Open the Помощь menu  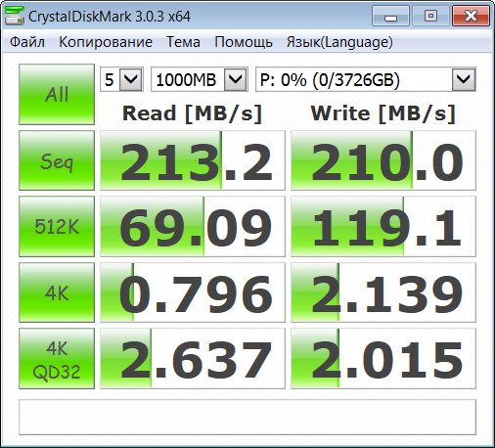click(x=244, y=42)
